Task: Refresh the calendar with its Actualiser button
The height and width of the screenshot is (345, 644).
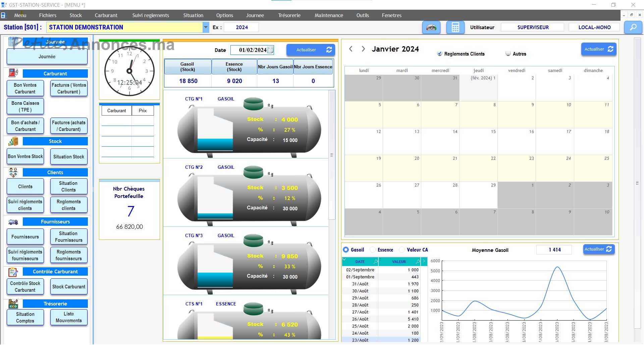Action: click(x=599, y=49)
